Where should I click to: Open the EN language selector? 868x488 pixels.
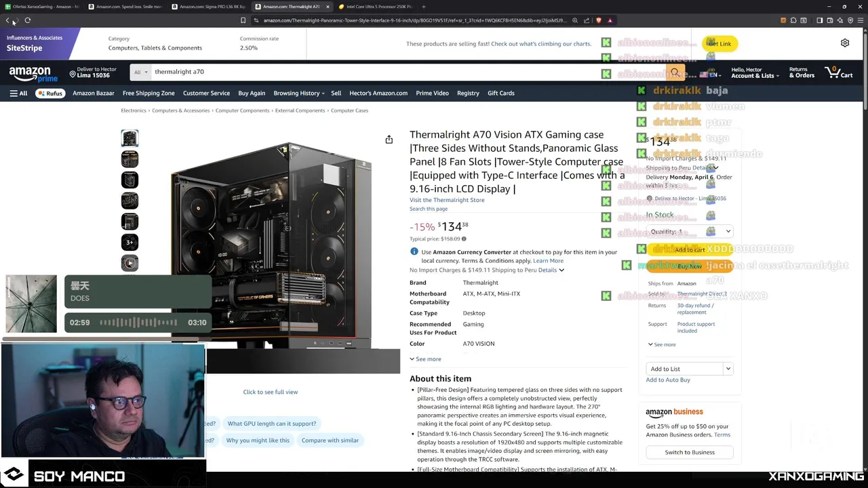coord(711,75)
